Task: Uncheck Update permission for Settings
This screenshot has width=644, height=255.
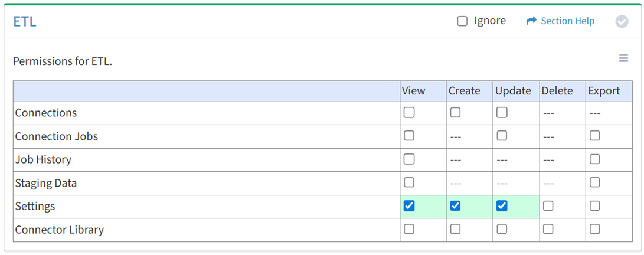Action: (x=502, y=206)
